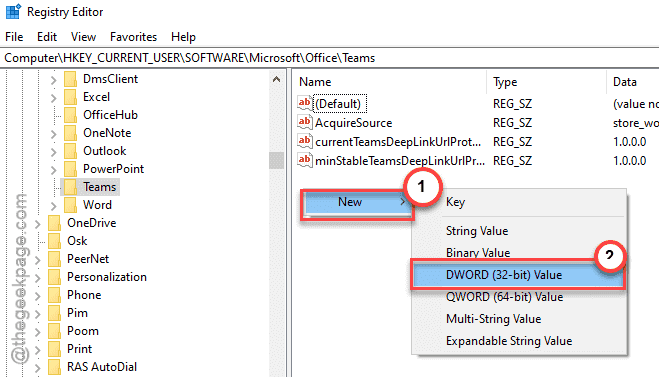The height and width of the screenshot is (377, 659).
Task: Click the Registry Editor app icon in title bar
Action: (13, 11)
